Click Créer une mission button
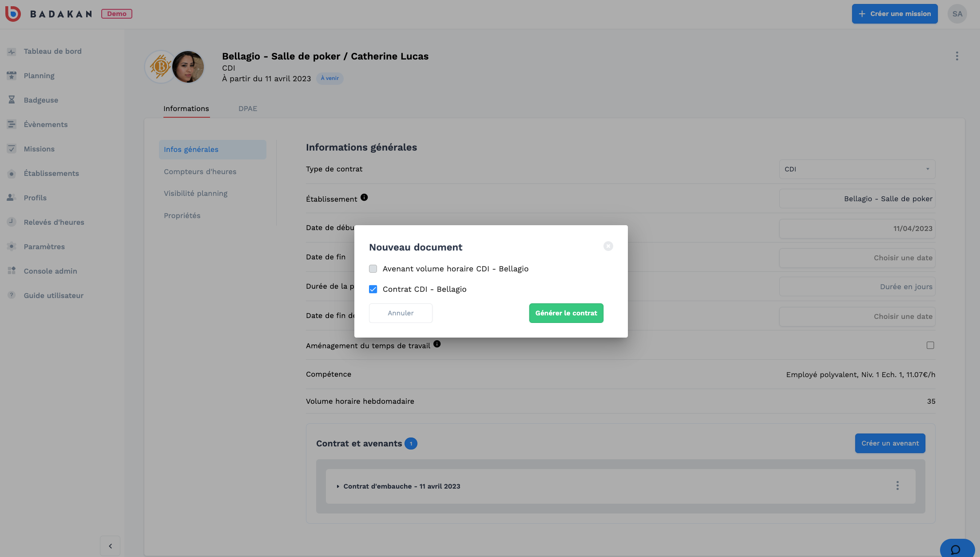 (x=894, y=14)
